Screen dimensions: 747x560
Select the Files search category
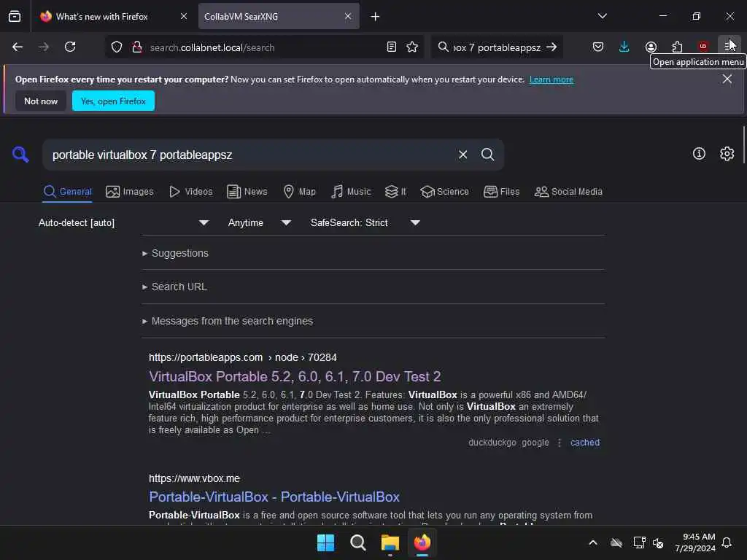click(501, 192)
